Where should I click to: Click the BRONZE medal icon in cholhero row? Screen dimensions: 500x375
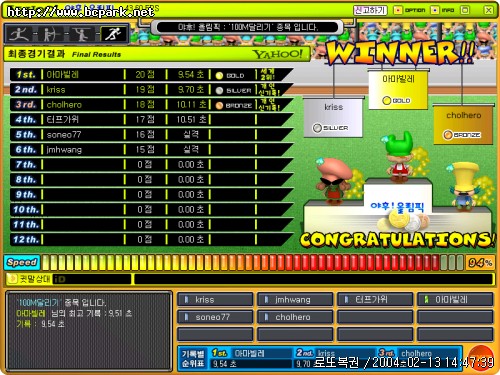(x=219, y=106)
